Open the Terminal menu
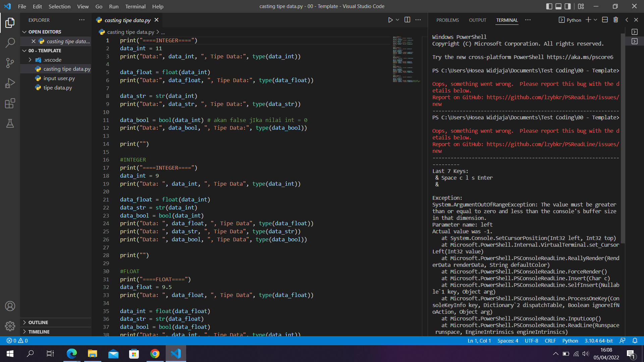644x362 pixels. (x=135, y=6)
